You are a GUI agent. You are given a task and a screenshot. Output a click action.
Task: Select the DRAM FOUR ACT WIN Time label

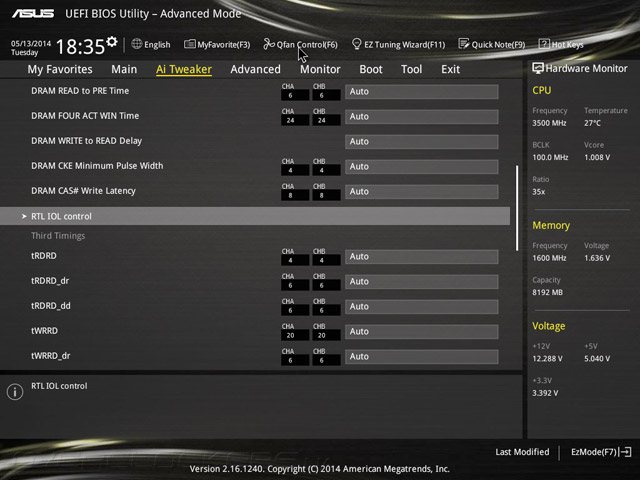tap(85, 116)
